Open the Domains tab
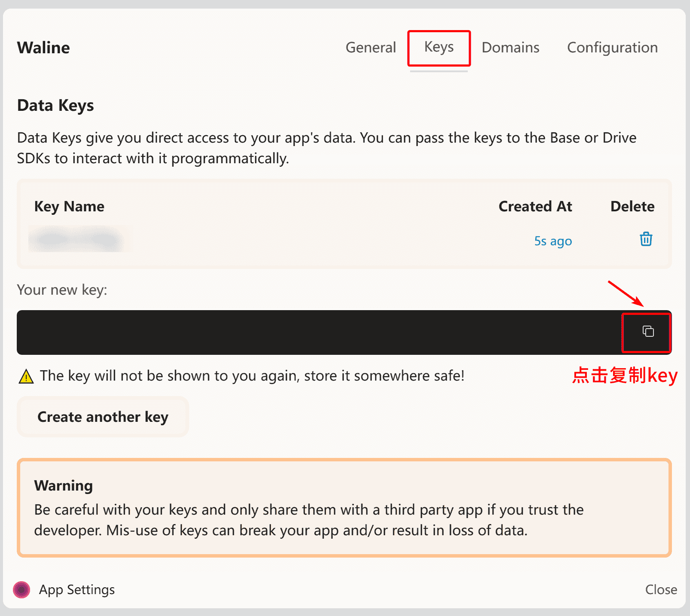 510,48
